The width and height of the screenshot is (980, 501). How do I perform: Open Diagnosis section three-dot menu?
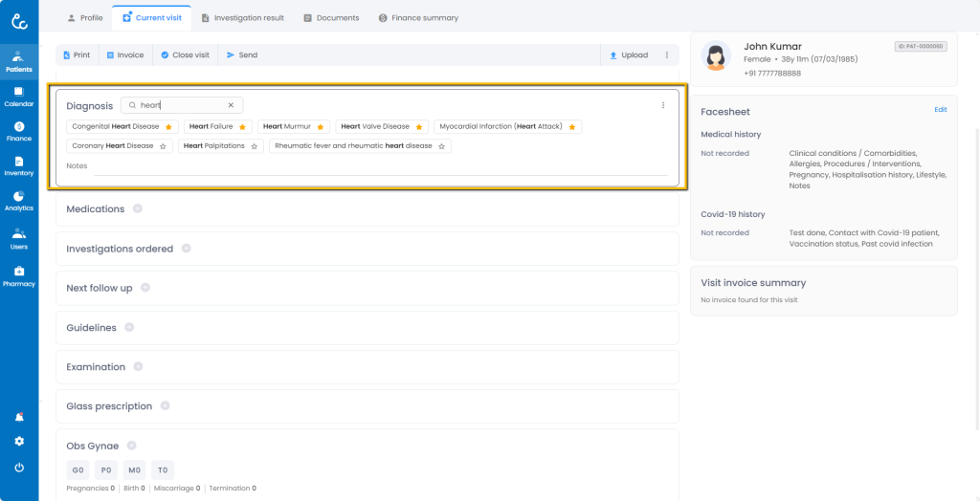pyautogui.click(x=663, y=105)
